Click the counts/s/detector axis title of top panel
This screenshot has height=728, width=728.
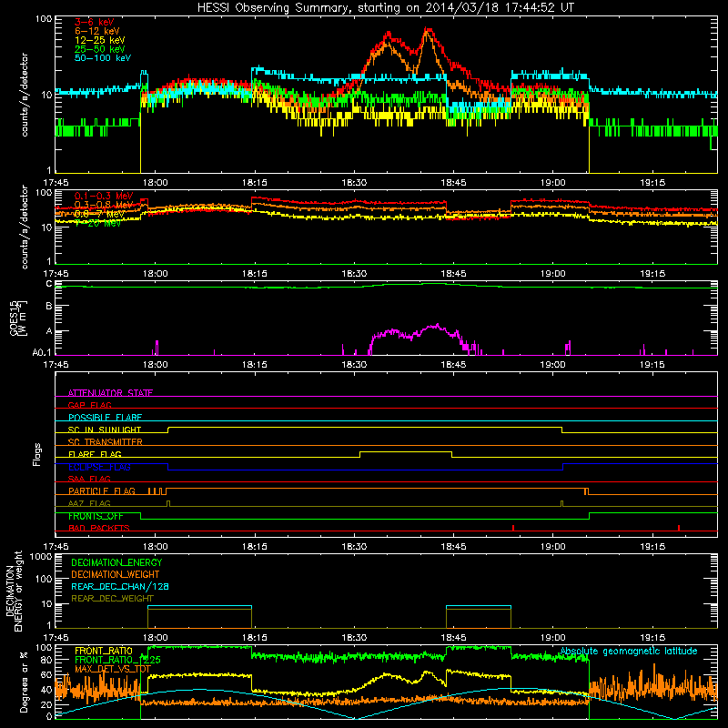tap(25, 95)
